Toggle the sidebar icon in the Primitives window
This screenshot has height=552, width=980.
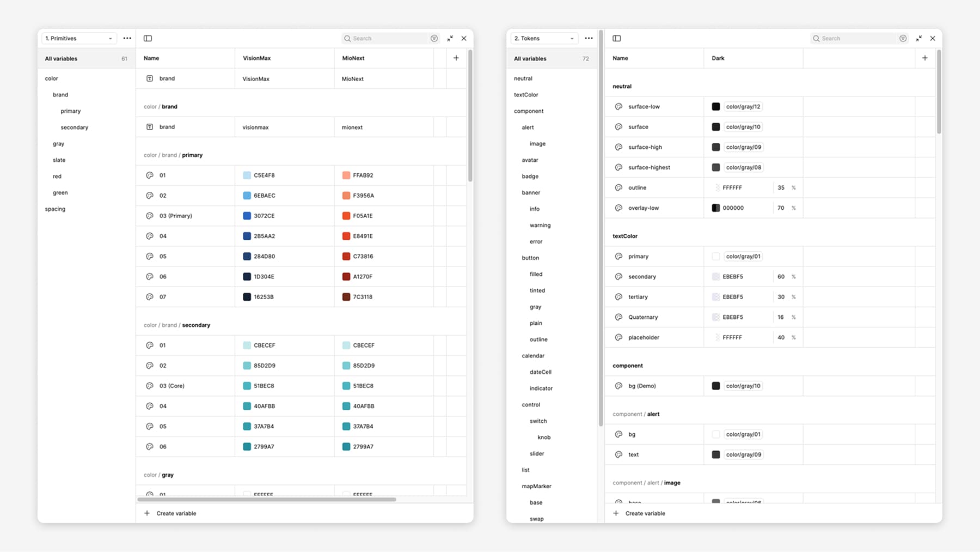[148, 38]
